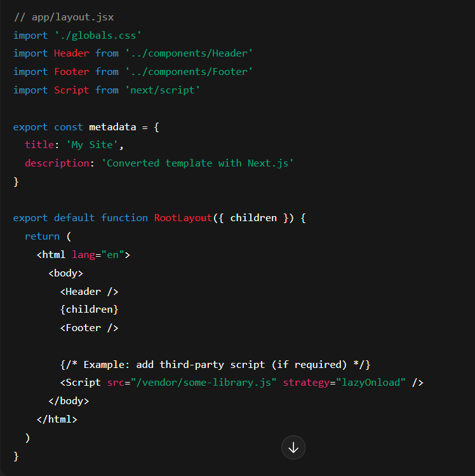Click the string './globals.css'
This screenshot has height=476, width=475.
pyautogui.click(x=98, y=35)
